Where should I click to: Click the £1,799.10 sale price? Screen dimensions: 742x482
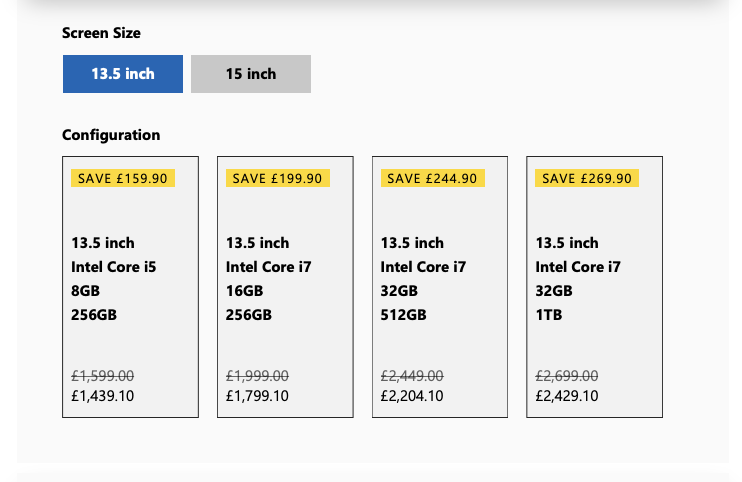click(x=258, y=396)
